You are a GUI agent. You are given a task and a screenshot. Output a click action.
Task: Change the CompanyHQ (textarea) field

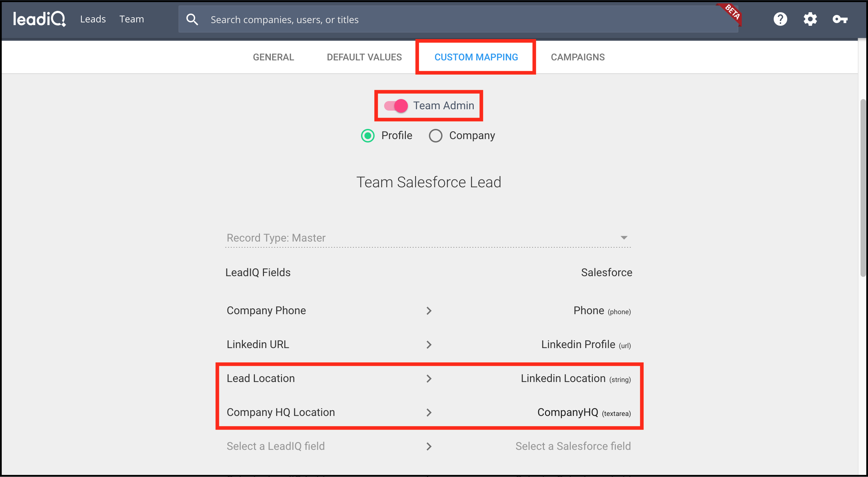[584, 412]
